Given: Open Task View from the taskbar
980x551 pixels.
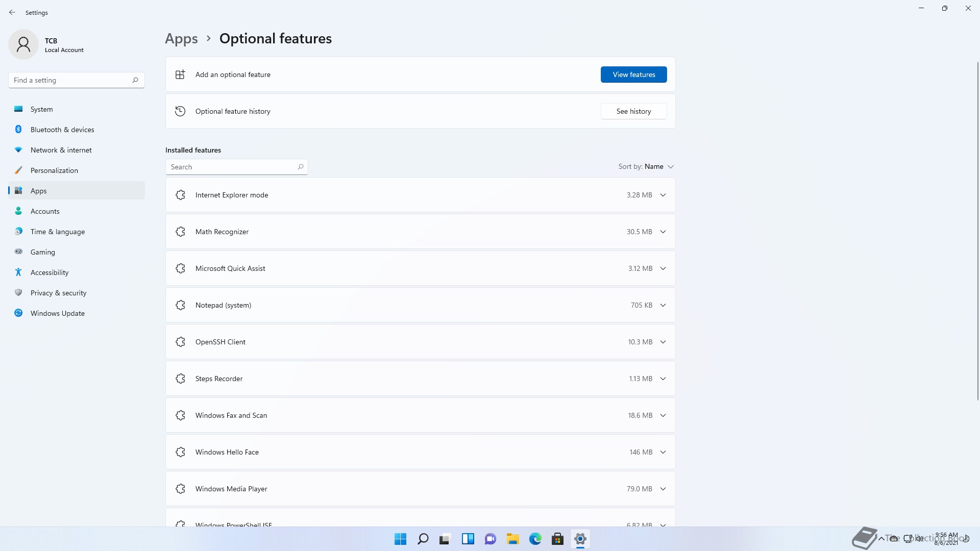Looking at the screenshot, I should 445,539.
